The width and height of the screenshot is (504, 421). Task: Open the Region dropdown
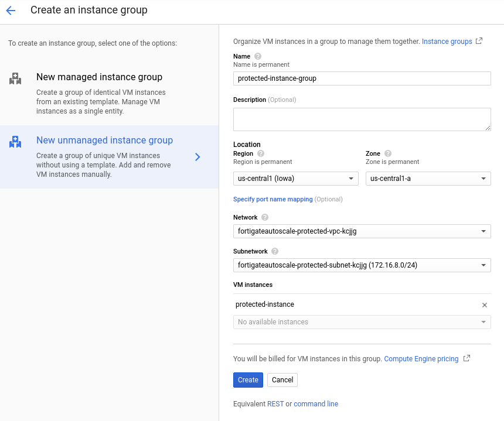(295, 178)
